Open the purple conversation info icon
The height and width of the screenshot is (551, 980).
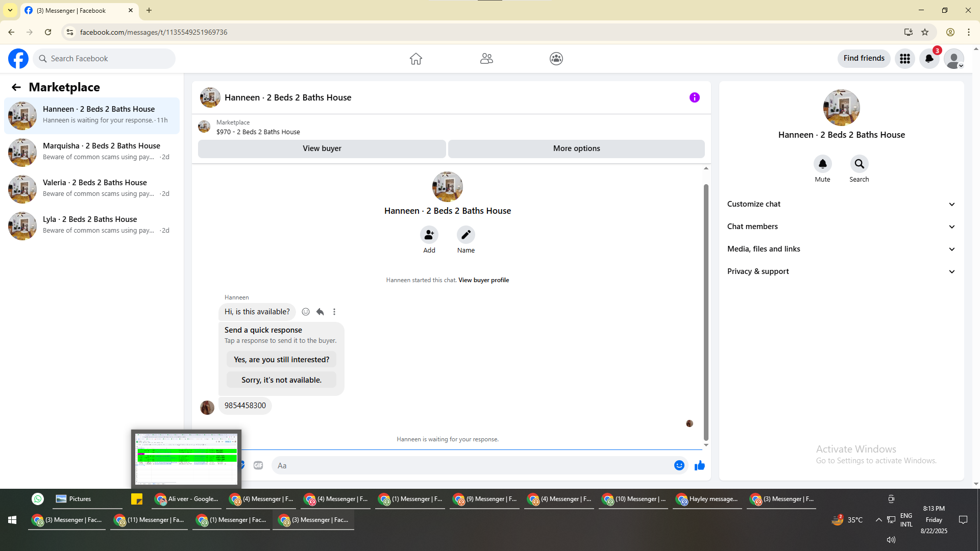pos(694,97)
